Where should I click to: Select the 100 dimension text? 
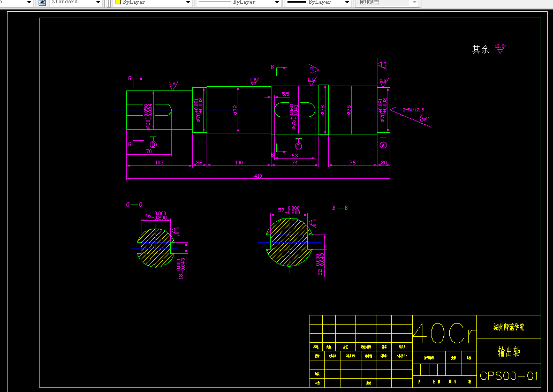point(239,162)
